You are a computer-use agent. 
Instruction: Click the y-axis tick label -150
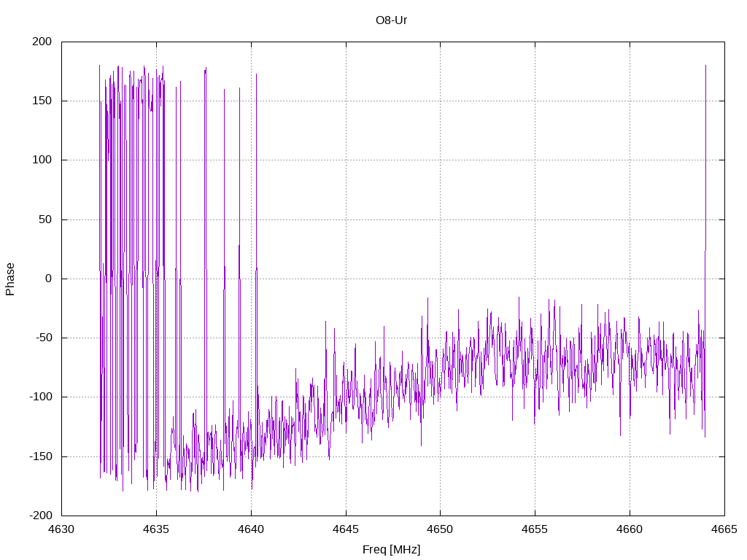click(41, 456)
